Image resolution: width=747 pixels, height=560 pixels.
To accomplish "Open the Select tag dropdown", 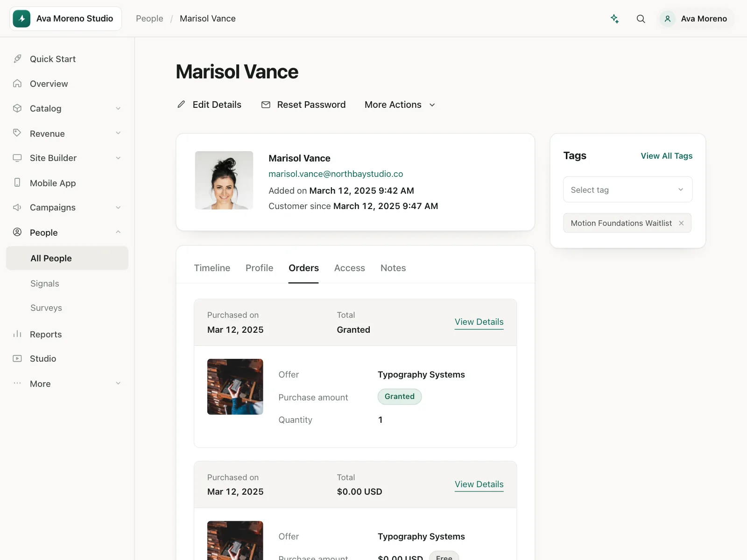I will click(x=627, y=189).
